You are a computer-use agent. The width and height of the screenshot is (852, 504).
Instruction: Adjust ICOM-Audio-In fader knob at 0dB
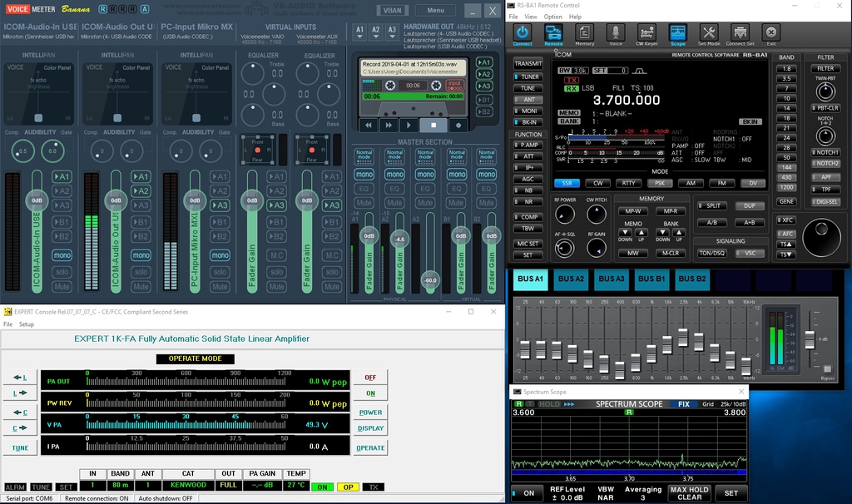(37, 200)
